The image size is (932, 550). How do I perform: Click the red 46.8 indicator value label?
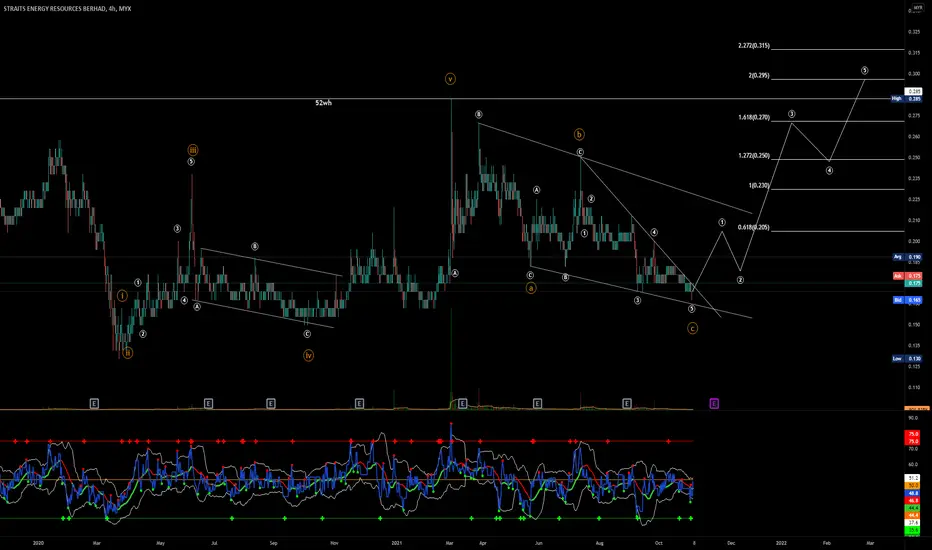[912, 501]
